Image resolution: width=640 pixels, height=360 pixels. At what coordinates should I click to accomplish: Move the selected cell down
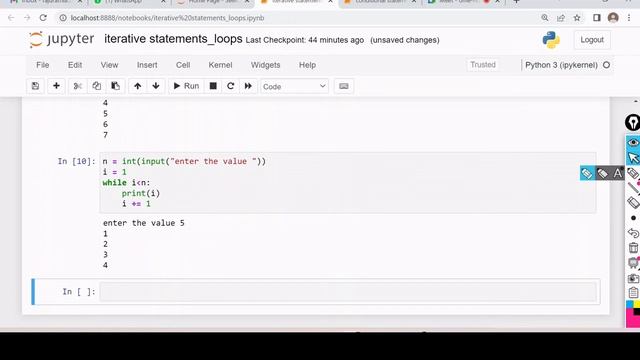click(x=156, y=86)
